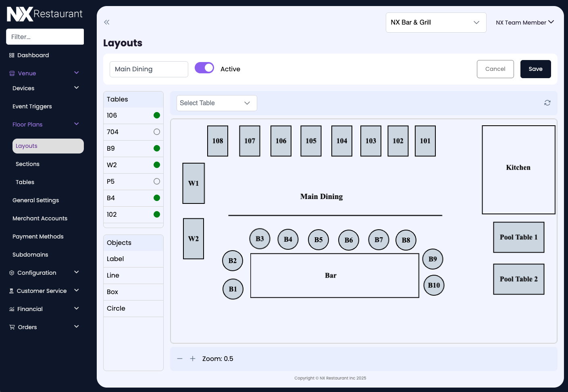568x392 pixels.
Task: Open the NX Bar & Grill venue dropdown
Action: tap(436, 23)
